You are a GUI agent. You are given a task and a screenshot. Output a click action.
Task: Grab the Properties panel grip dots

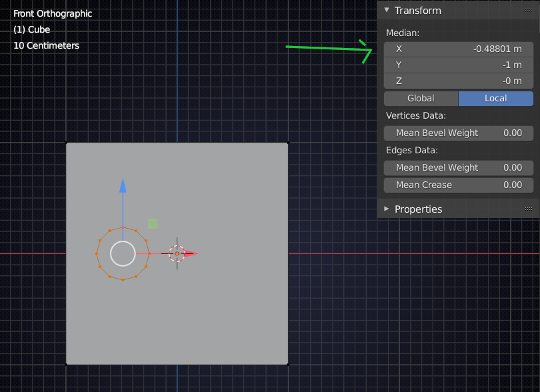click(528, 209)
